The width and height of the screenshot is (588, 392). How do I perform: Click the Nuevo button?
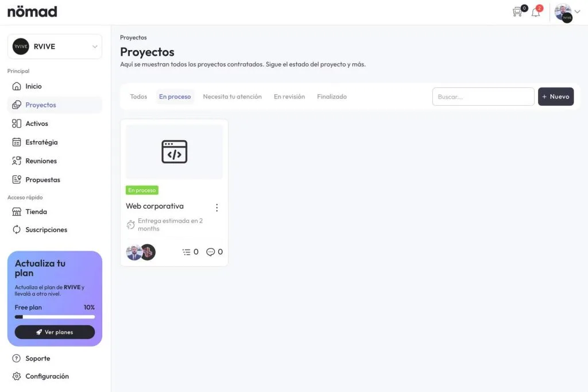[x=555, y=97]
